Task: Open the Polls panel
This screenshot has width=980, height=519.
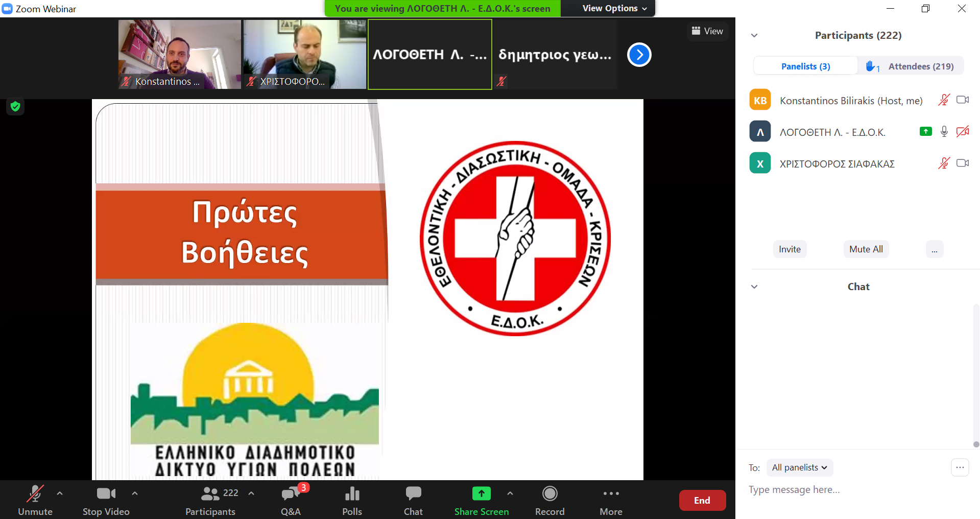Action: (352, 500)
